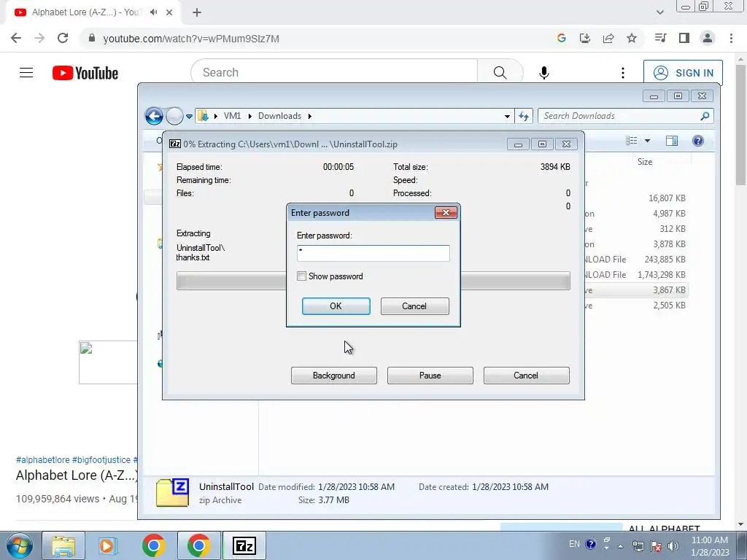Open the address bar history dropdown
The image size is (747, 560).
507,116
